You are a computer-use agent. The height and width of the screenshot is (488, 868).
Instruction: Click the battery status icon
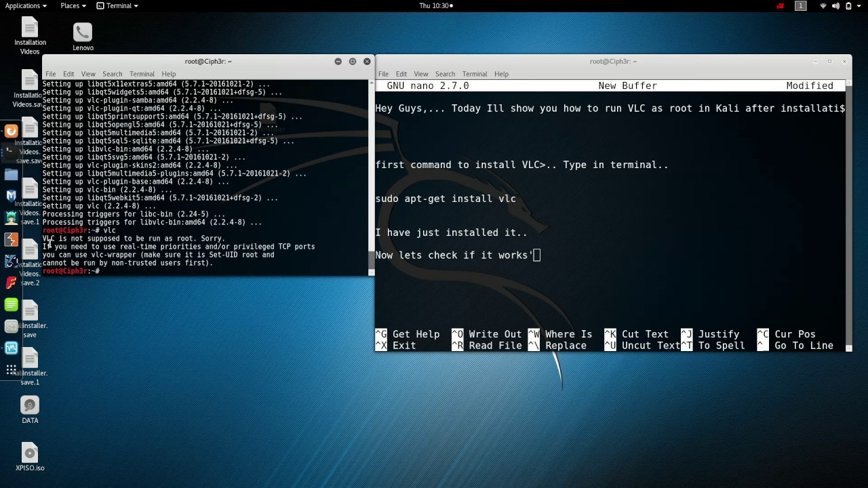coord(848,5)
